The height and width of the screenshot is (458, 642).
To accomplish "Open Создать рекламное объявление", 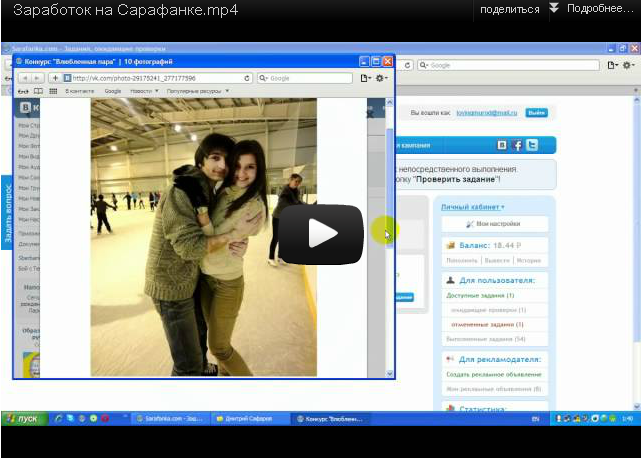I will coord(494,375).
